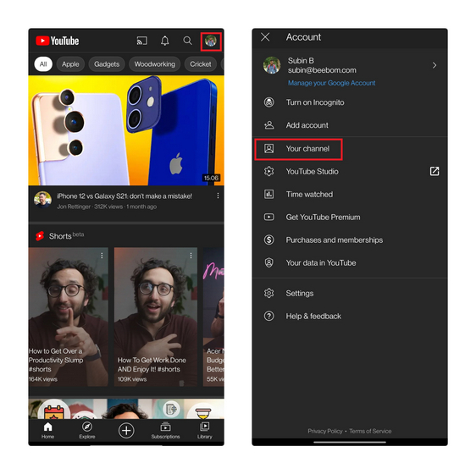This screenshot has height=474, width=476.
Task: Select the Cricket filter chip
Action: click(x=201, y=64)
